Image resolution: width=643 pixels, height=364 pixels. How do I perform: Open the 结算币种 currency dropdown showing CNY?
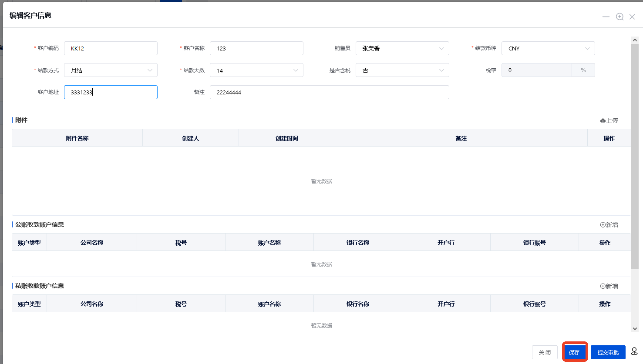click(x=548, y=48)
